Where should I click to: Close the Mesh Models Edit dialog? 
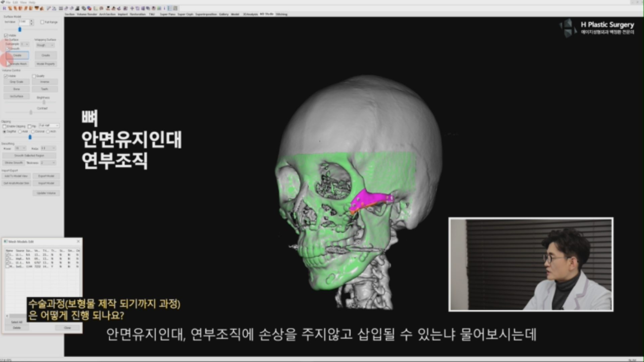click(78, 241)
